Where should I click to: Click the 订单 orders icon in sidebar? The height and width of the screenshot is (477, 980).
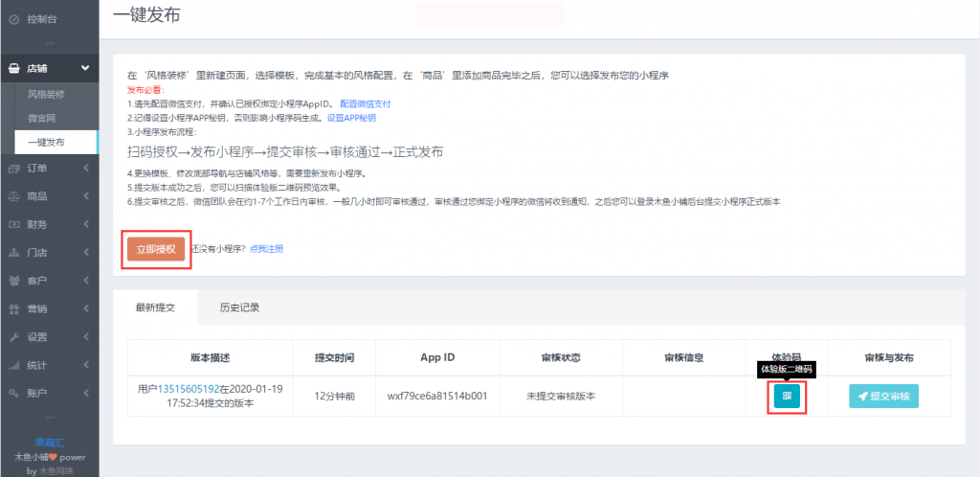point(13,169)
